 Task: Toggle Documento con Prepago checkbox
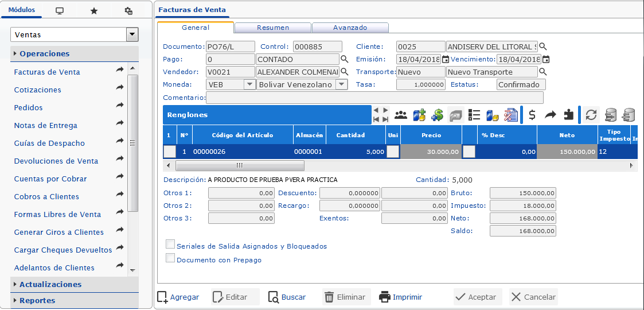tap(170, 258)
